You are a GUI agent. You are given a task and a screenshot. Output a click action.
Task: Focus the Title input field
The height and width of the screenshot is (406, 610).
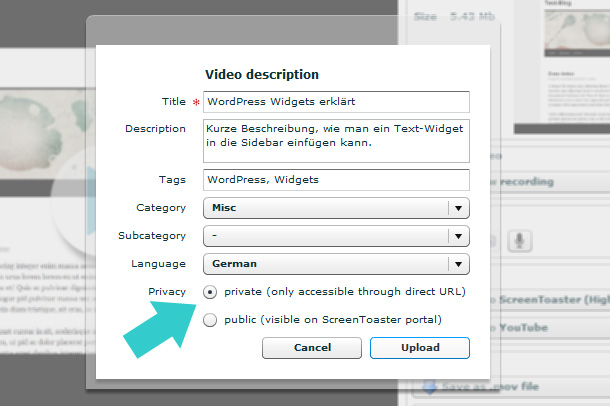(x=336, y=102)
